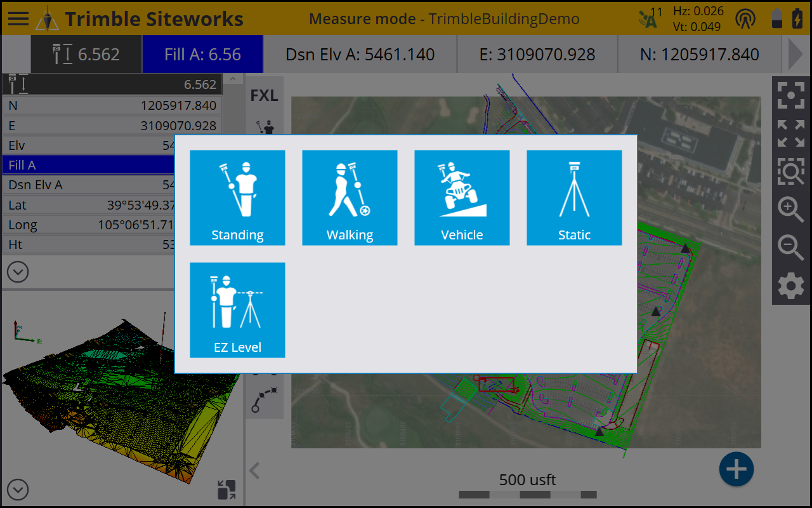The width and height of the screenshot is (812, 508).
Task: Zoom in on the map
Action: (791, 209)
